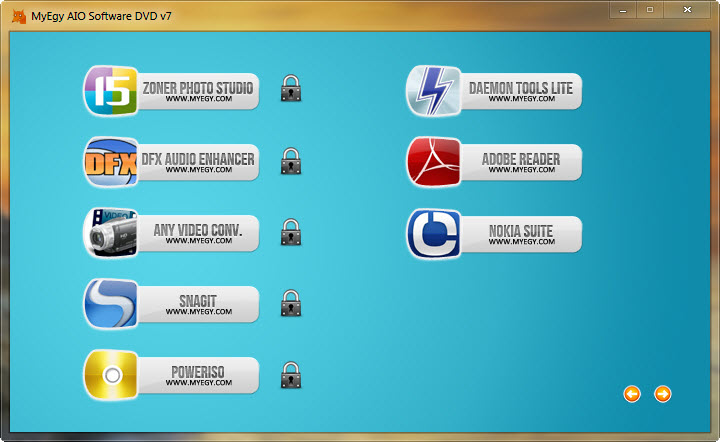Open the PowerISO gold disc icon
Screen dimensions: 720x442
(111, 375)
